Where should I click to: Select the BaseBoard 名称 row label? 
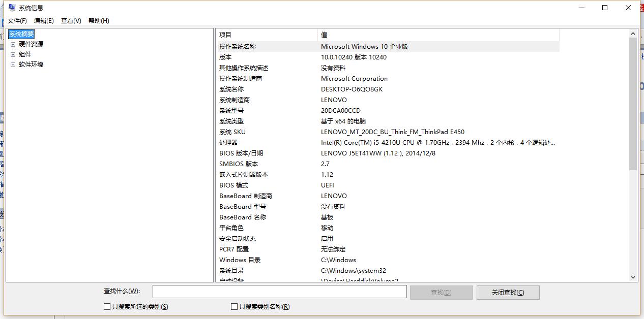[243, 217]
